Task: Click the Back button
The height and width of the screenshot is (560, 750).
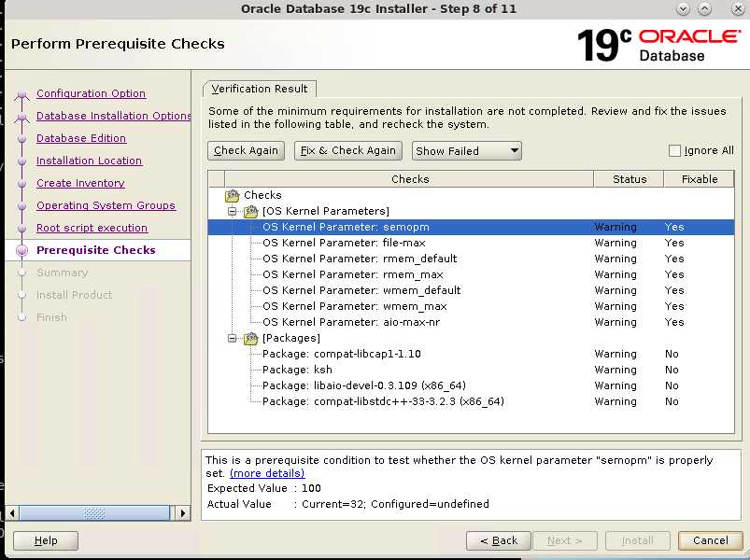Action: click(499, 540)
